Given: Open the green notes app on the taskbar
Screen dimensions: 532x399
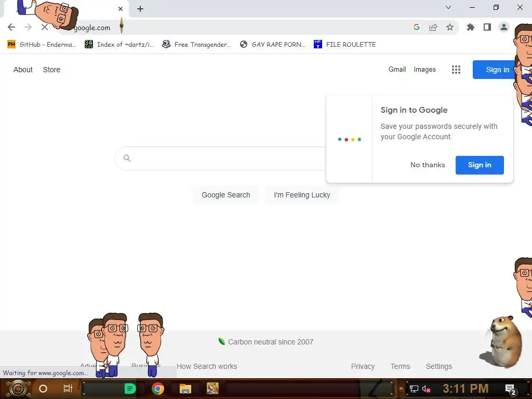Looking at the screenshot, I should coord(130,389).
